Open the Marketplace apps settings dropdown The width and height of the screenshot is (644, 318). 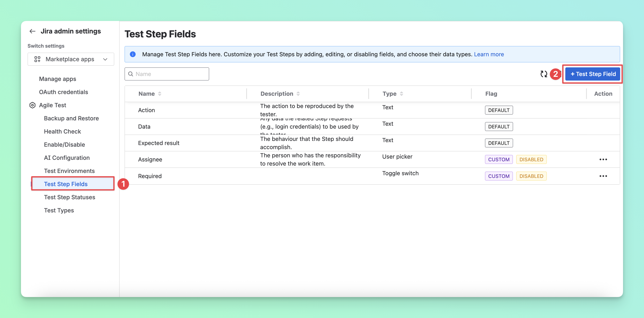coord(71,59)
